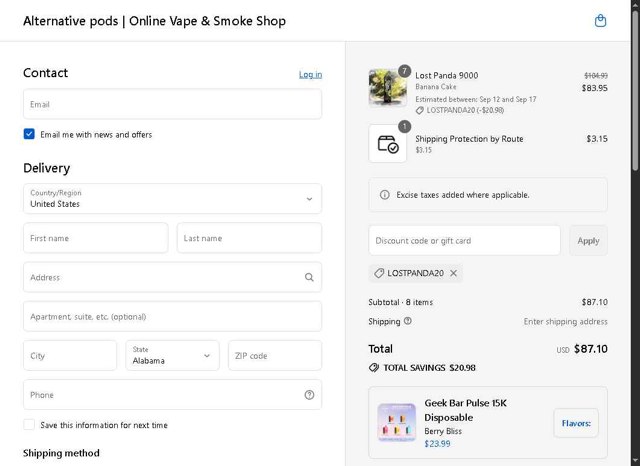The image size is (640, 466).
Task: Click the Geek Bar $23.99 price
Action: tap(437, 444)
